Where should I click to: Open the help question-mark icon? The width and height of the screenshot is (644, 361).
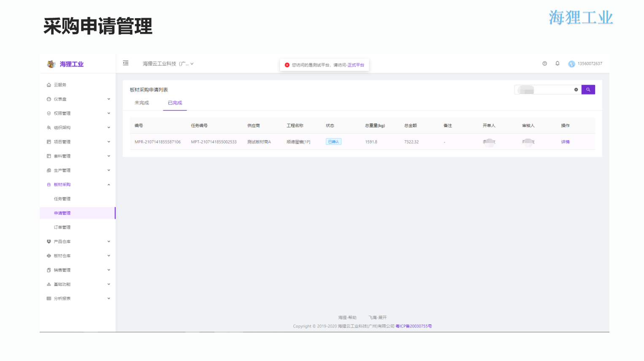pos(545,64)
